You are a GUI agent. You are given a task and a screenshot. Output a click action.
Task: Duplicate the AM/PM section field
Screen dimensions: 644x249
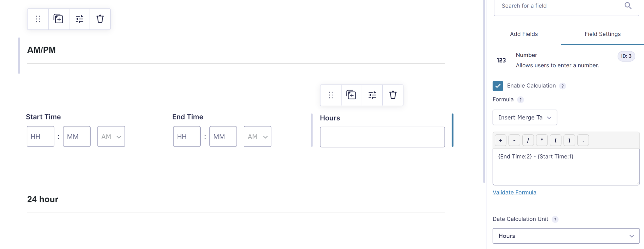(58, 19)
